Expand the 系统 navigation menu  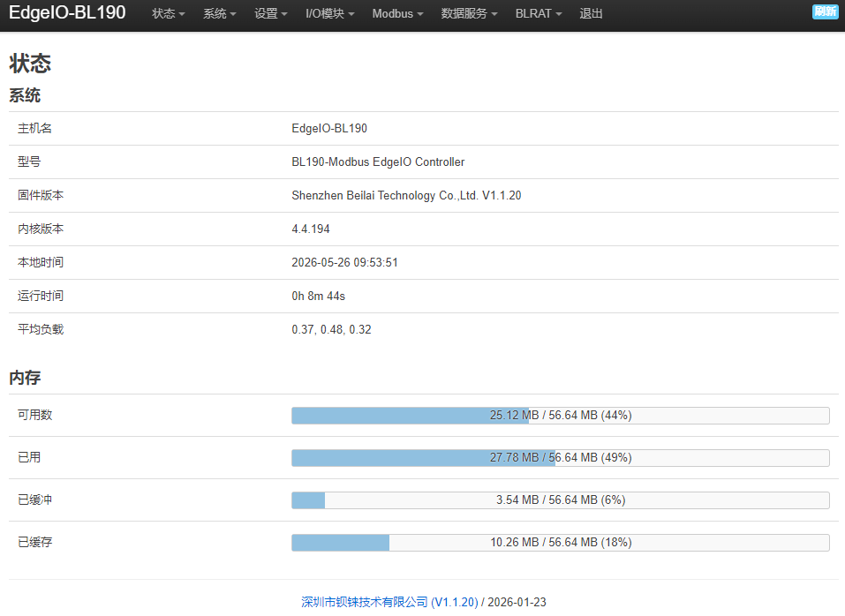[x=219, y=13]
